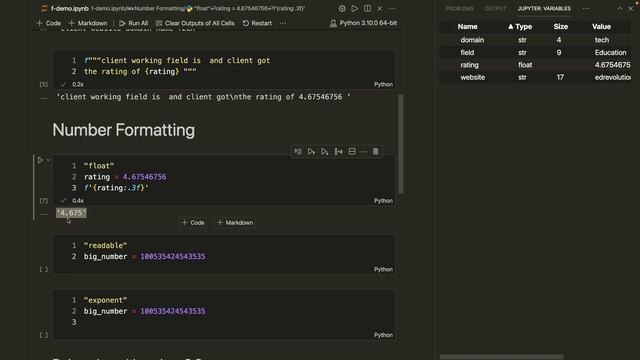Open output actions ellipsis beside '4.675' result
The height and width of the screenshot is (360, 640).
[44, 214]
